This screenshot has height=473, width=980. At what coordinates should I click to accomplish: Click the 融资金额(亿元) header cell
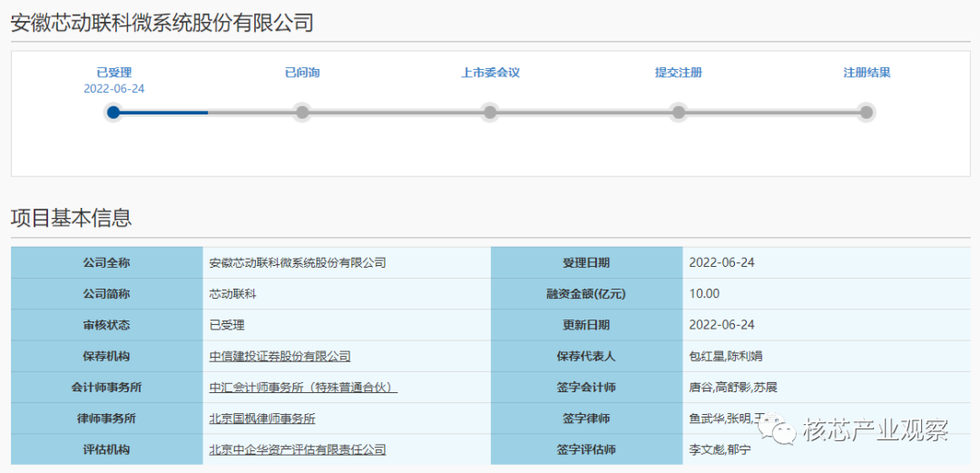tap(586, 294)
